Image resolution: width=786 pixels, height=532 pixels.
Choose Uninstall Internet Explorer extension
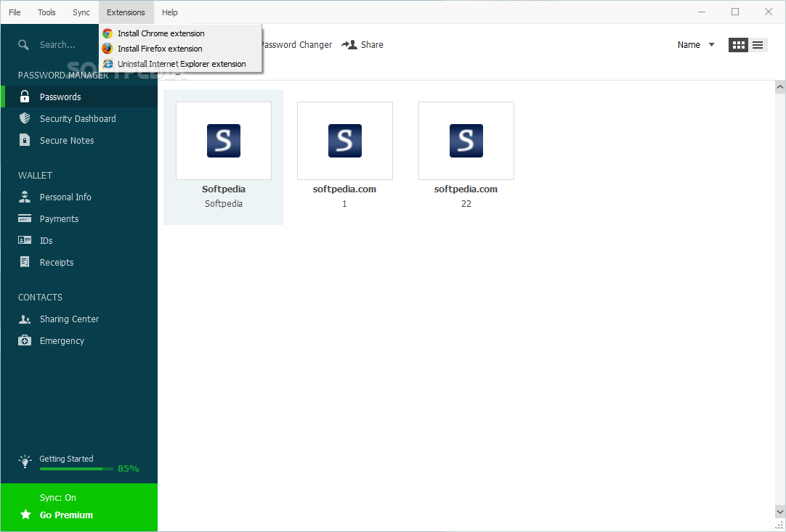tap(180, 64)
